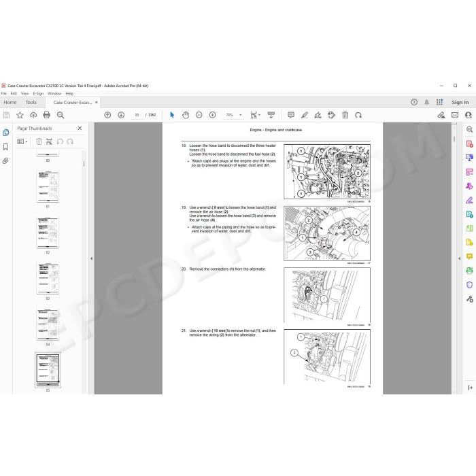
Task: Open the Bookmarks panel icon
Action: 5,147
